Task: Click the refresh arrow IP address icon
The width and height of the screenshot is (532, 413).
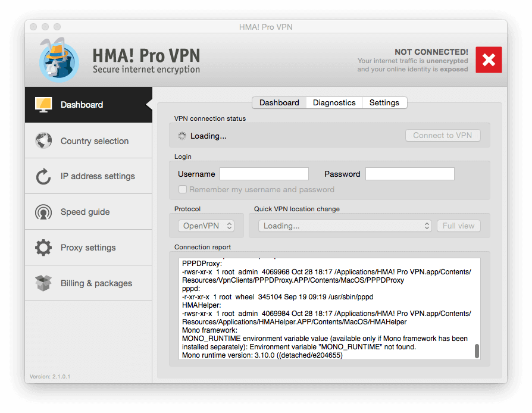Action: pyautogui.click(x=43, y=176)
